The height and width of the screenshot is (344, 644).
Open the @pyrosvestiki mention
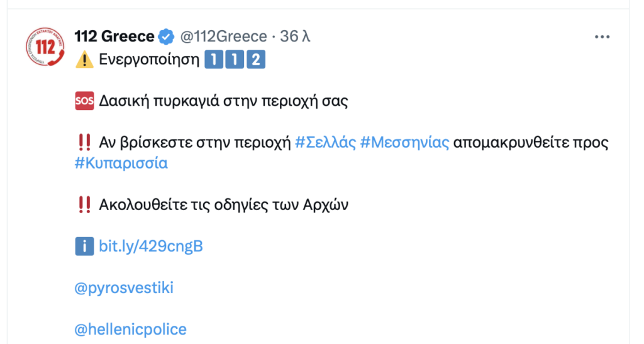point(124,288)
